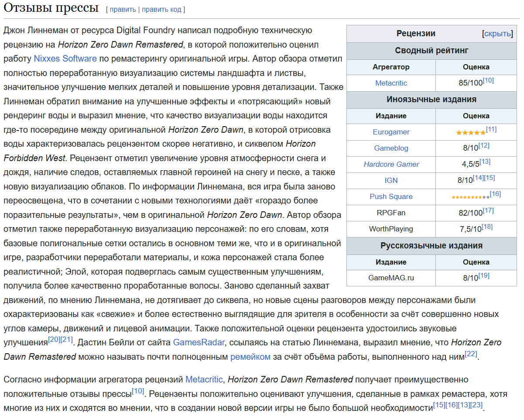Click the "Рецензии" table title
The image size is (524, 420).
(x=416, y=34)
